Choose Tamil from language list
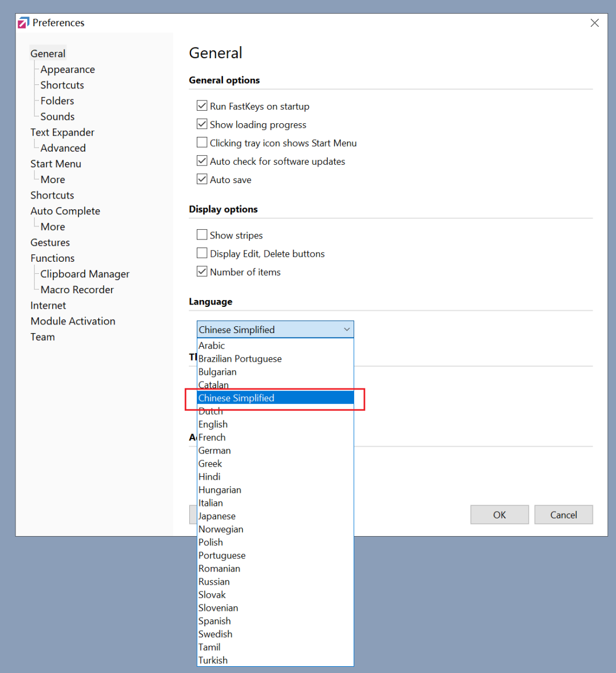Screen dimensions: 616x673 (275, 647)
